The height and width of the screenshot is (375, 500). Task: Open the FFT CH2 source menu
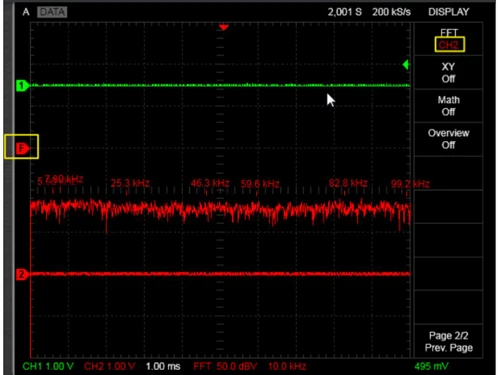[449, 39]
